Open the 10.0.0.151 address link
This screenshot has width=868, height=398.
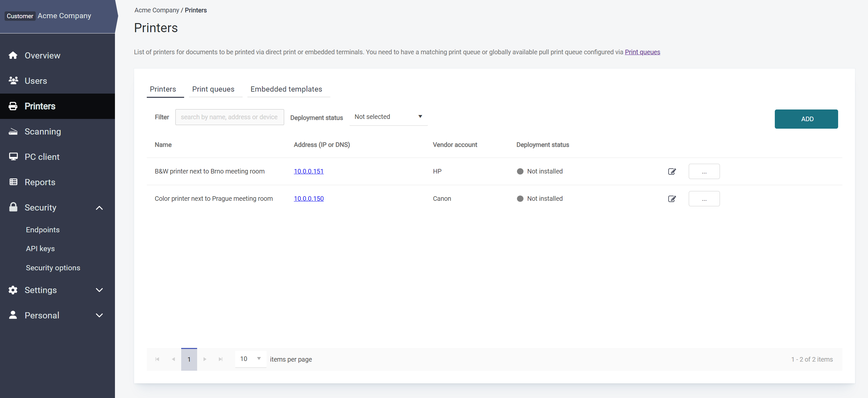pyautogui.click(x=308, y=171)
